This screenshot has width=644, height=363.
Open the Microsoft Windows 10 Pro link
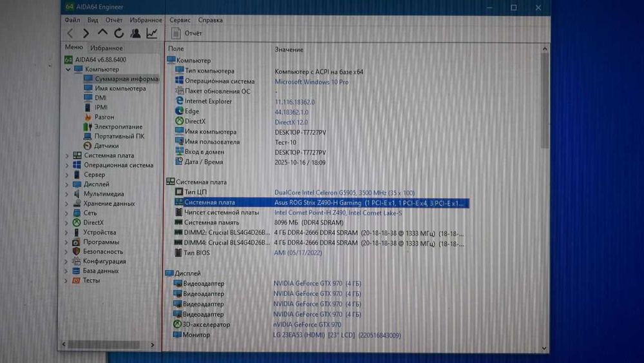311,82
